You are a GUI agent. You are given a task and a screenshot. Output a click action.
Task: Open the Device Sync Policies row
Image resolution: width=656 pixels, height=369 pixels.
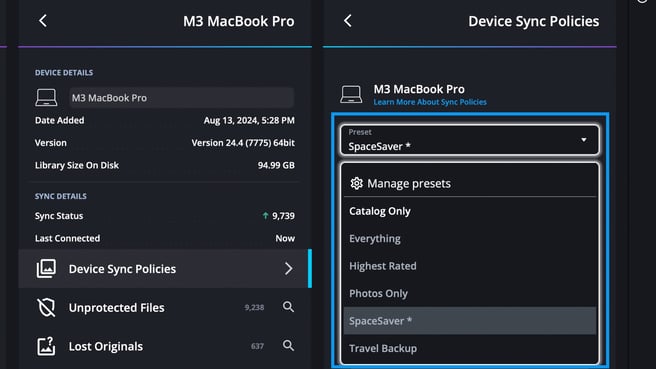coord(165,269)
